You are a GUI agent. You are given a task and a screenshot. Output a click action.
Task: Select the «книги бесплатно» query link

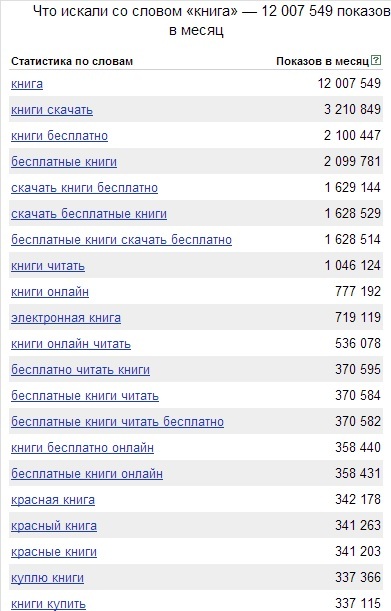(x=59, y=136)
